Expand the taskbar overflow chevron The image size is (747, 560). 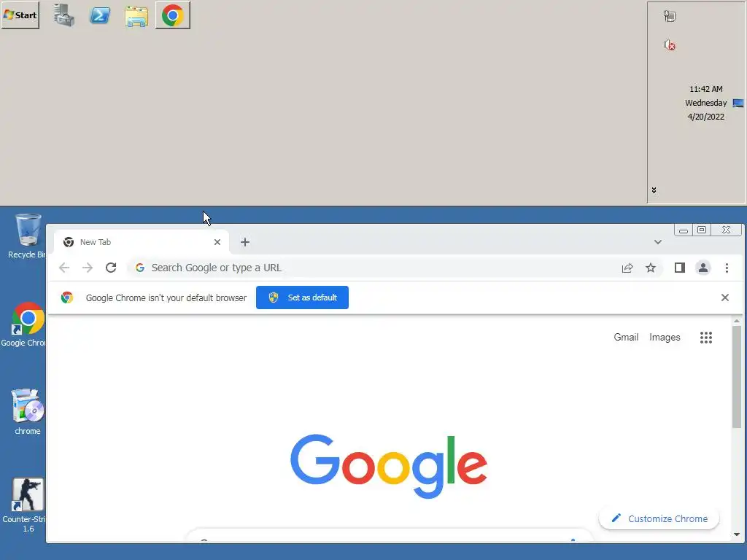pyautogui.click(x=654, y=190)
